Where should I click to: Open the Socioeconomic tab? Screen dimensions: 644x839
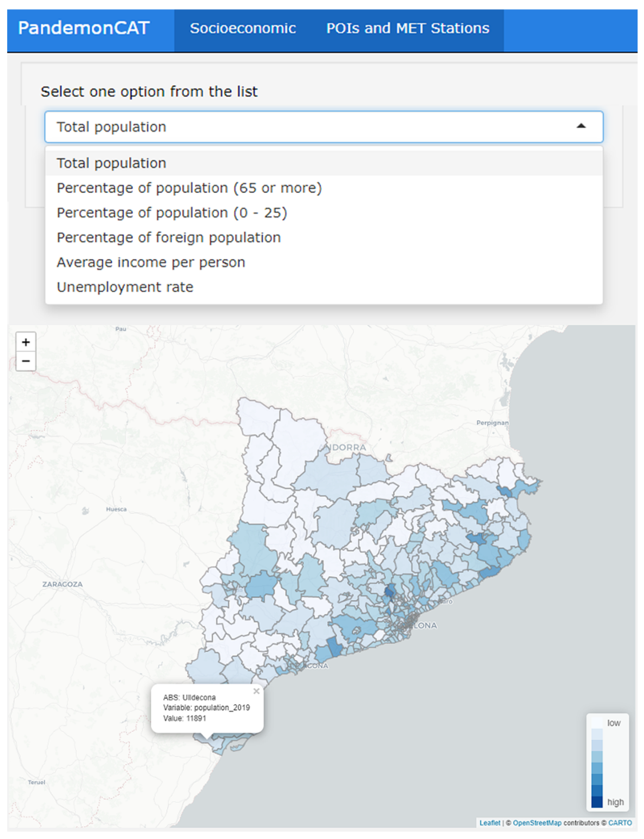(243, 28)
